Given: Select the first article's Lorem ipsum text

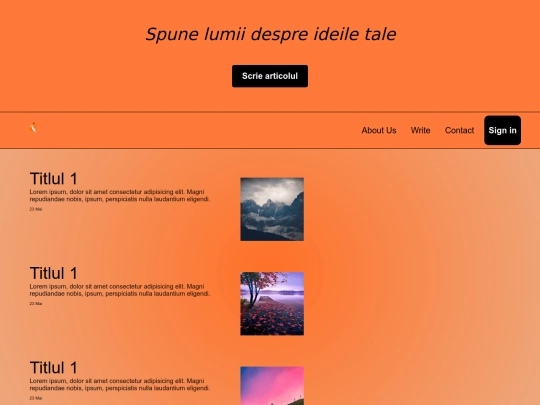Looking at the screenshot, I should click(x=120, y=196).
